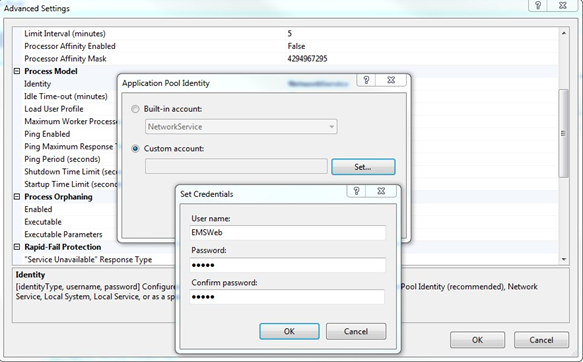The width and height of the screenshot is (583, 362).
Task: Select the Ping Maximum Response Time row
Action: click(71, 146)
